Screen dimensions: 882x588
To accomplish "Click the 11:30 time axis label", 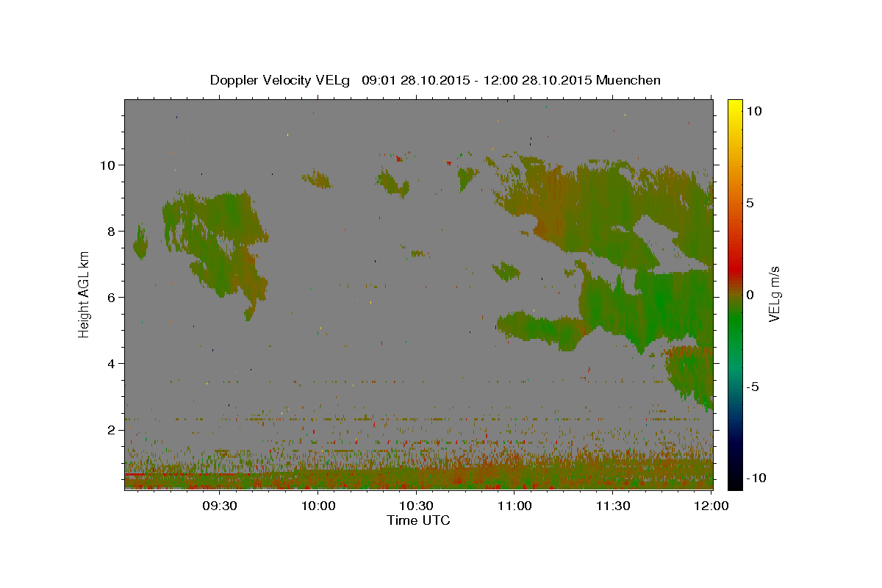I will click(612, 506).
